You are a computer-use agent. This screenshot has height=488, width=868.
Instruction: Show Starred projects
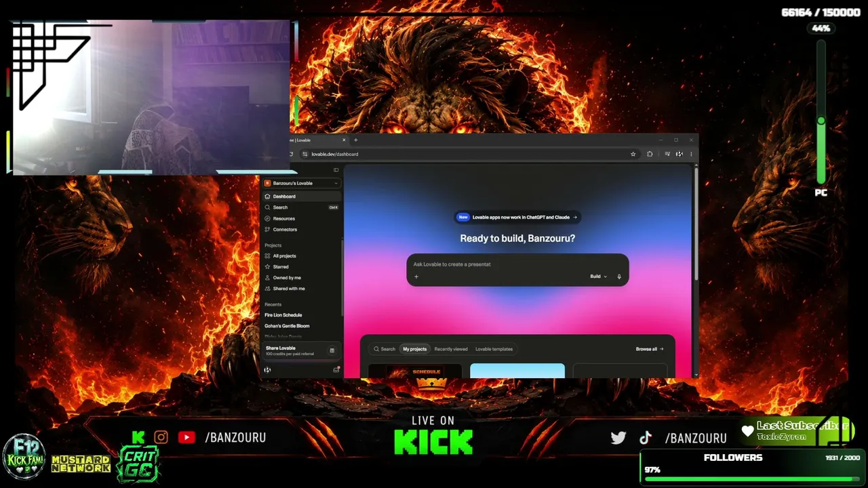(x=302, y=267)
